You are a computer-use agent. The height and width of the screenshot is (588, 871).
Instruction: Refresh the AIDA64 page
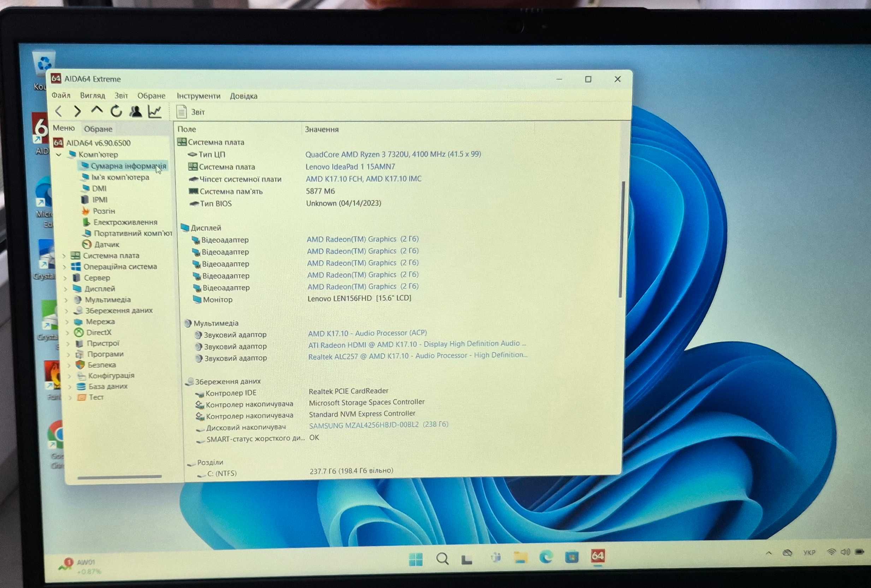coord(116,111)
